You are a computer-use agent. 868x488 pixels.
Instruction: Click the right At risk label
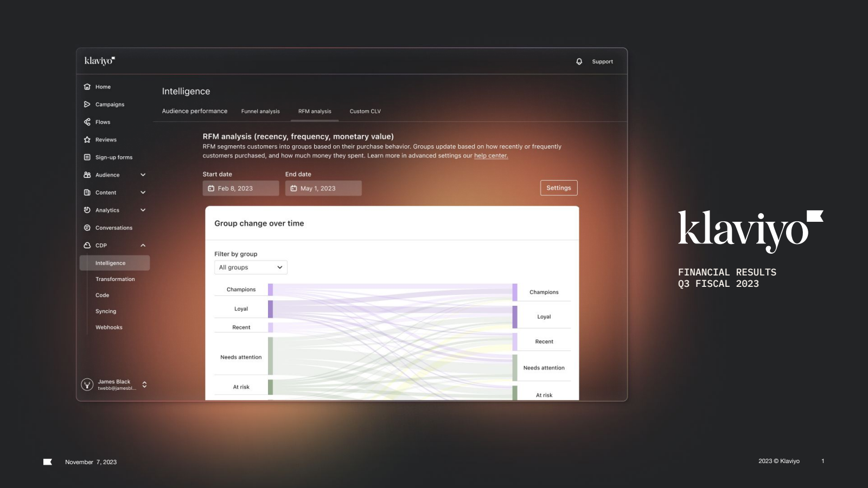(x=544, y=395)
